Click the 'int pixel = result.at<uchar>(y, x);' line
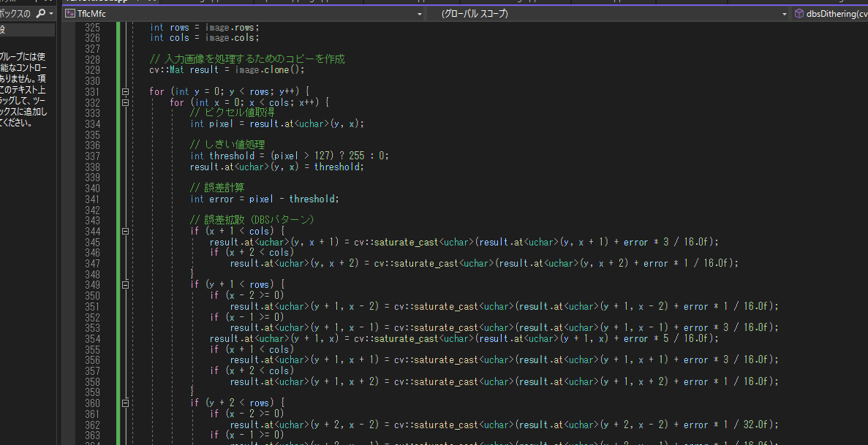Screen dimensions: 868x445 pyautogui.click(x=277, y=124)
